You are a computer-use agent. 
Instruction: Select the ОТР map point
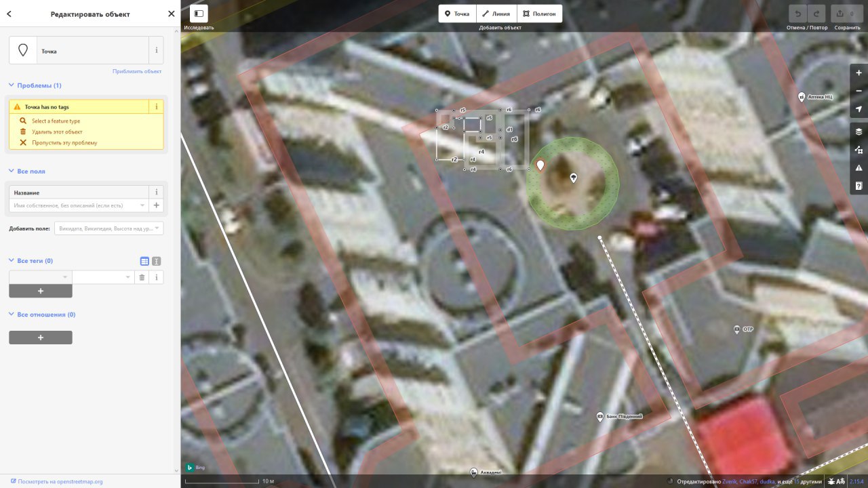[x=737, y=329]
